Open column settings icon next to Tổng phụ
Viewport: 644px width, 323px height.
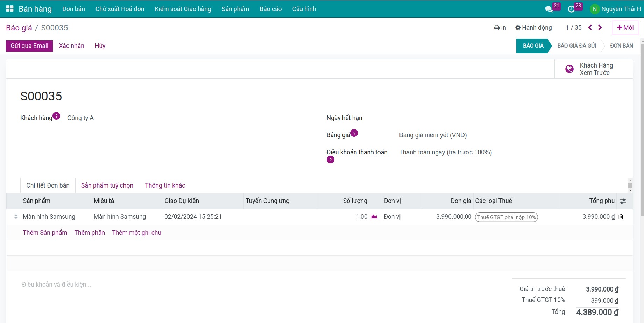623,201
